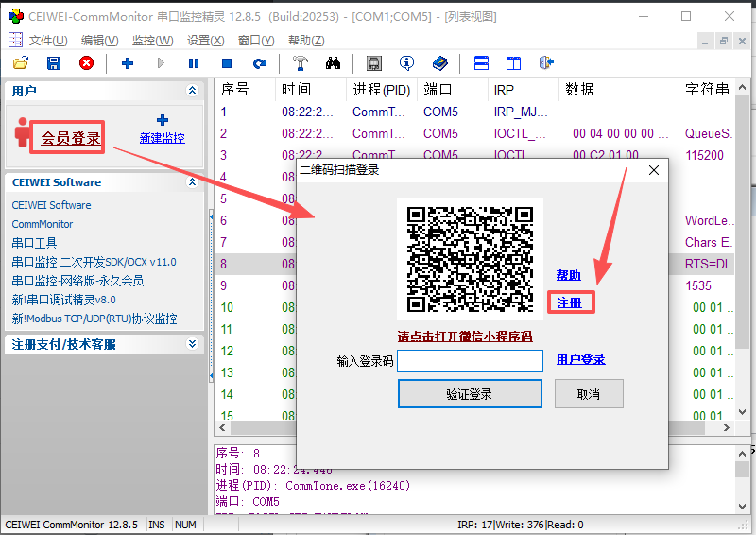Click the blue plus add-monitor toolbar icon
Image resolution: width=756 pixels, height=535 pixels.
pos(128,63)
